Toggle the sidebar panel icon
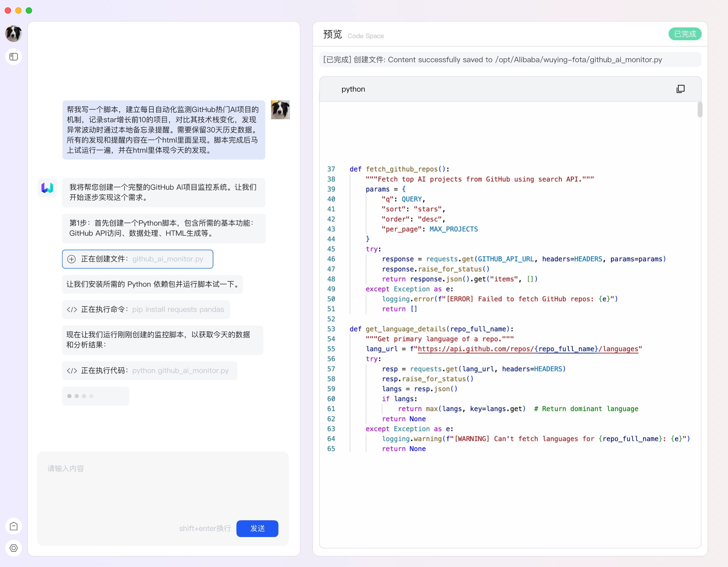This screenshot has height=567, width=728. (x=14, y=57)
